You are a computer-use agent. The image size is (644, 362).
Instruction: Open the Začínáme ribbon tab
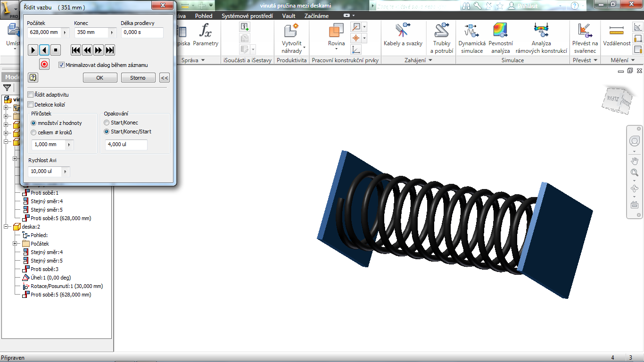(x=317, y=16)
